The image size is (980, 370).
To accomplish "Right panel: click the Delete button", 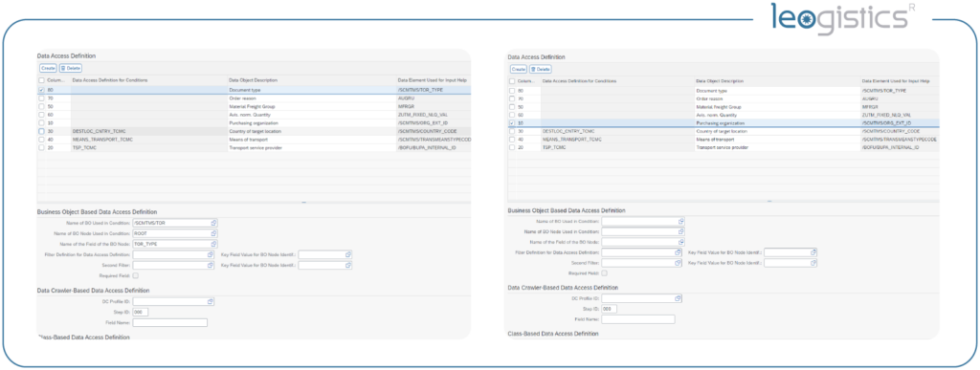I will coord(541,69).
